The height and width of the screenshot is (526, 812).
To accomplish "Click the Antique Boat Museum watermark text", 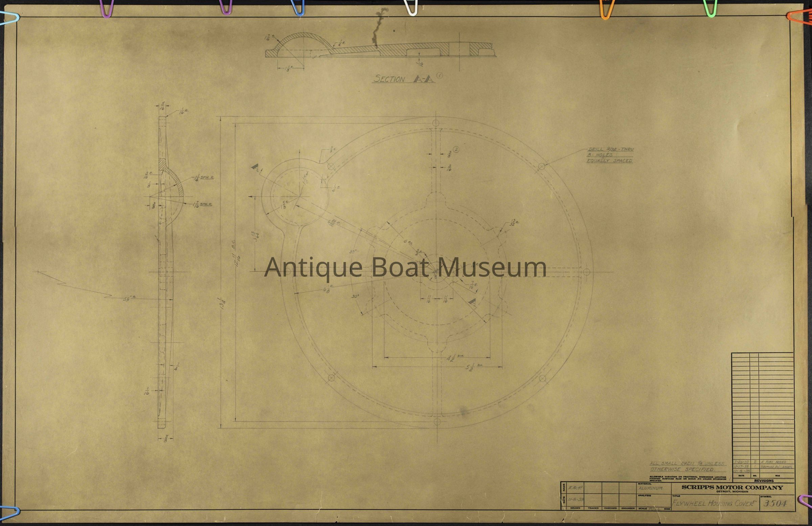I will pyautogui.click(x=405, y=267).
